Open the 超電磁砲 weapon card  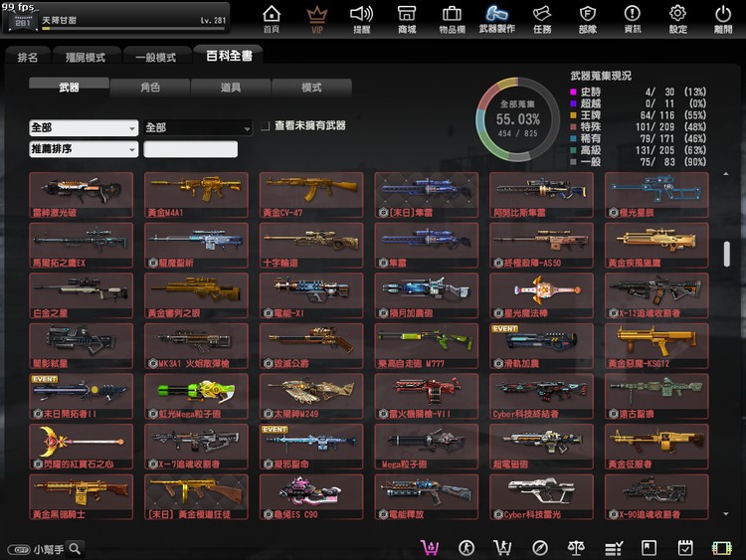click(541, 447)
